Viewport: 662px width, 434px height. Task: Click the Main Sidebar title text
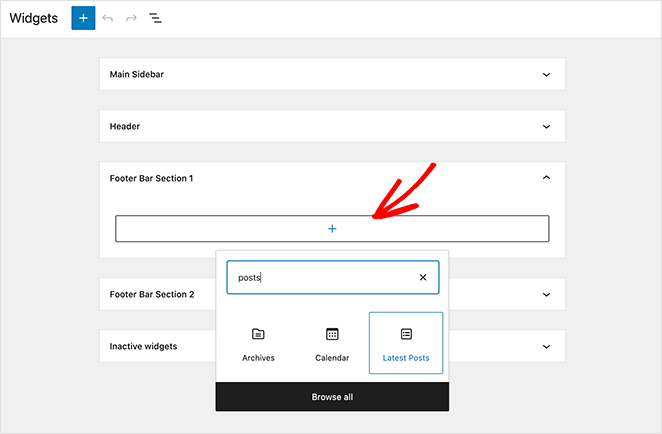click(x=136, y=74)
